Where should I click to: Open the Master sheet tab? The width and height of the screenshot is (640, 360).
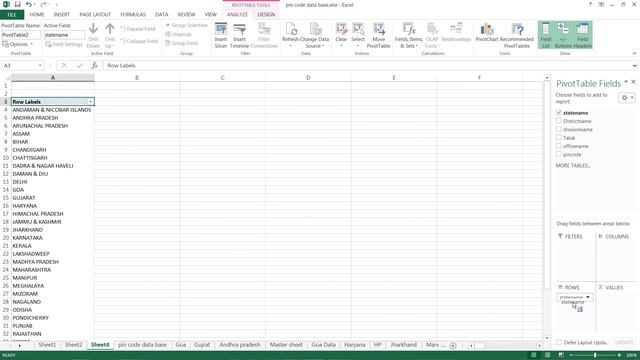[286, 345]
